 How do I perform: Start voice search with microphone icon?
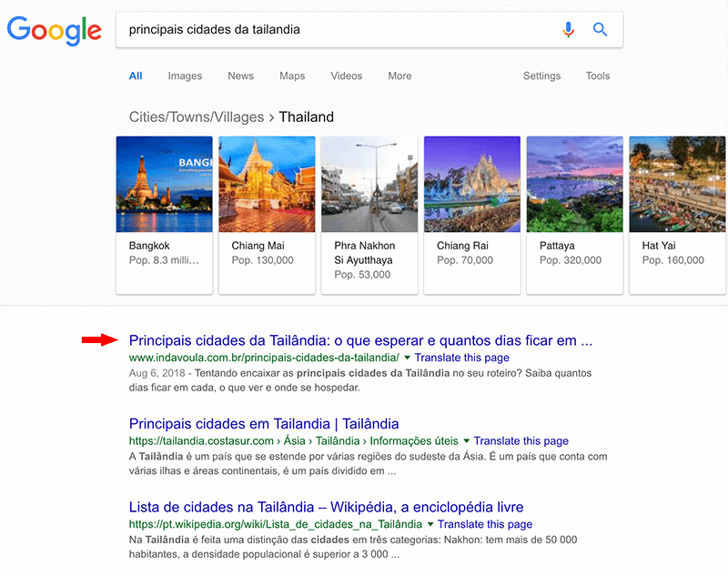click(x=568, y=30)
